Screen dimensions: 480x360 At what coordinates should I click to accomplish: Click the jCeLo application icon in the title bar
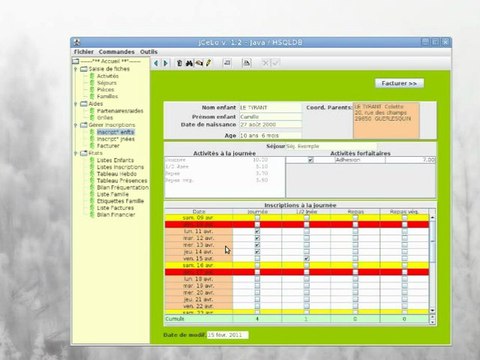coord(77,42)
